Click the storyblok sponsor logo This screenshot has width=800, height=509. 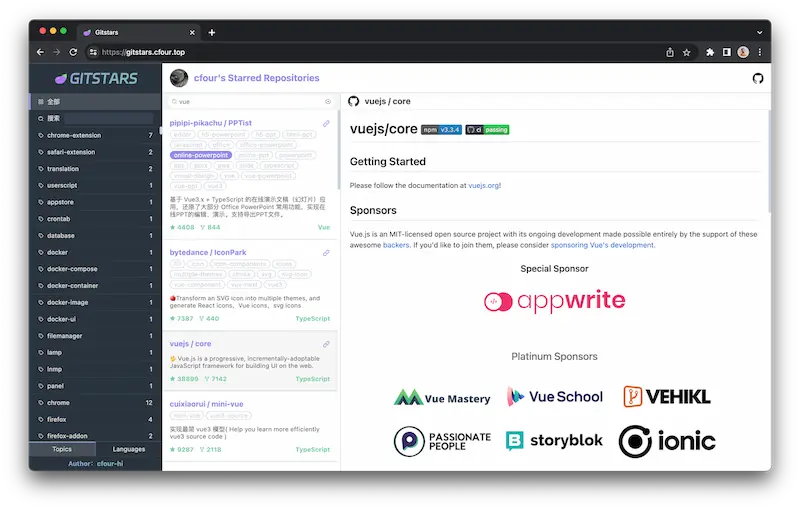tap(554, 441)
